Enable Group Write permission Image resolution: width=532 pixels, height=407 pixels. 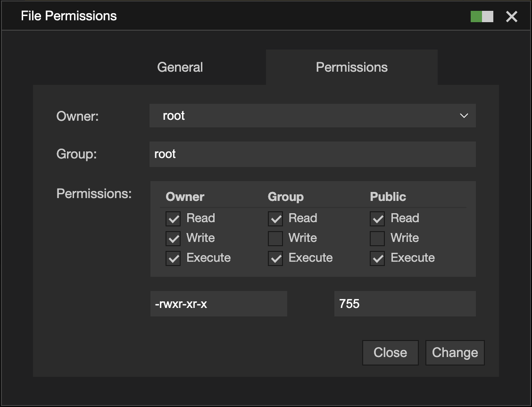[x=275, y=239]
